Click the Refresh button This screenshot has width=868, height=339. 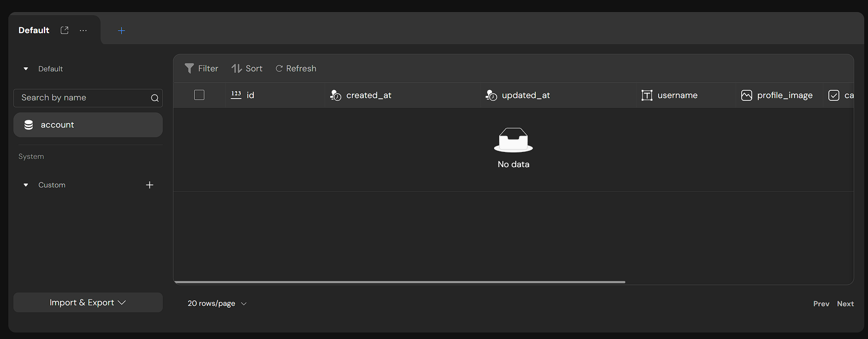click(296, 69)
